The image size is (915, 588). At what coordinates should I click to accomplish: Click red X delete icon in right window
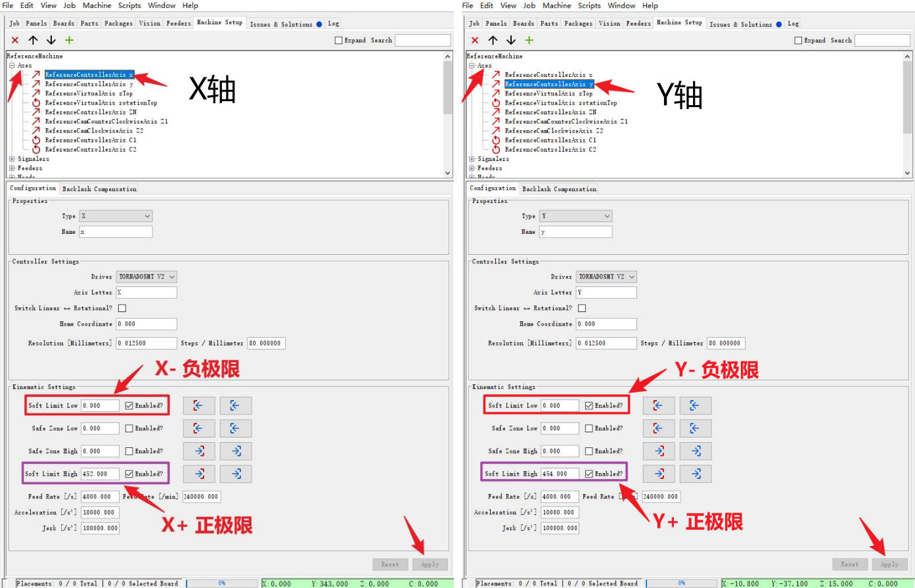coord(475,40)
